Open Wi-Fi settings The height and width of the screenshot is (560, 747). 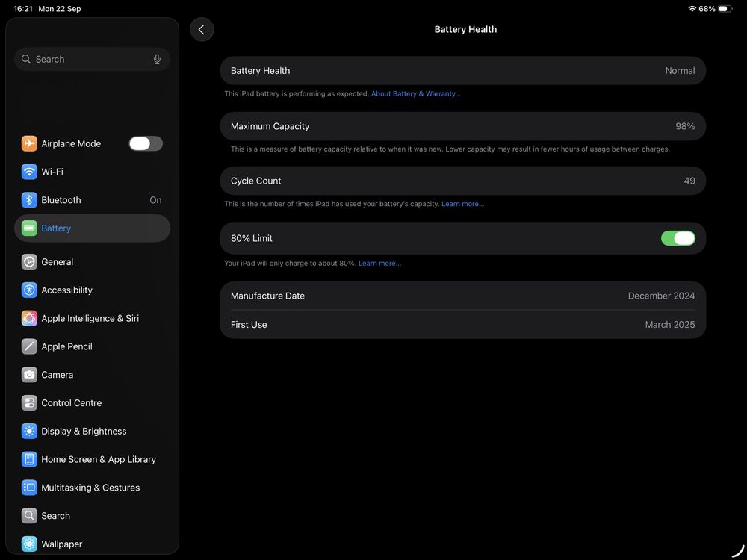coord(92,172)
